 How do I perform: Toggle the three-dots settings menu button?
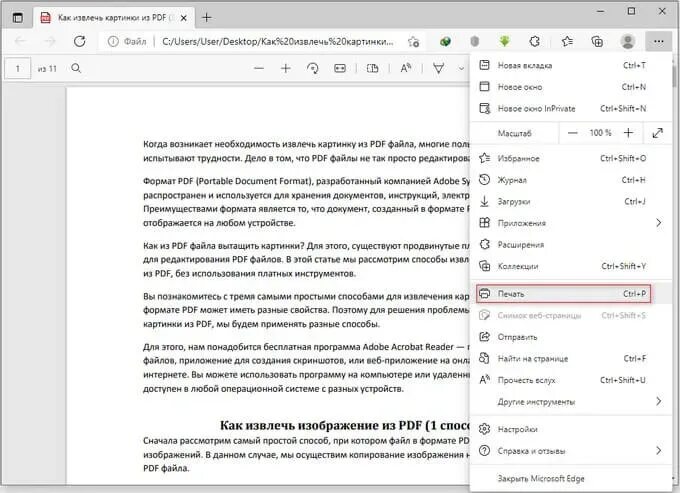click(658, 42)
